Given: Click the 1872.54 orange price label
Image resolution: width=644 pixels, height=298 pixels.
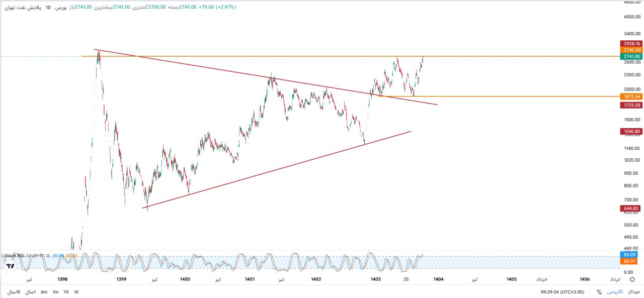Looking at the screenshot, I should click(631, 96).
